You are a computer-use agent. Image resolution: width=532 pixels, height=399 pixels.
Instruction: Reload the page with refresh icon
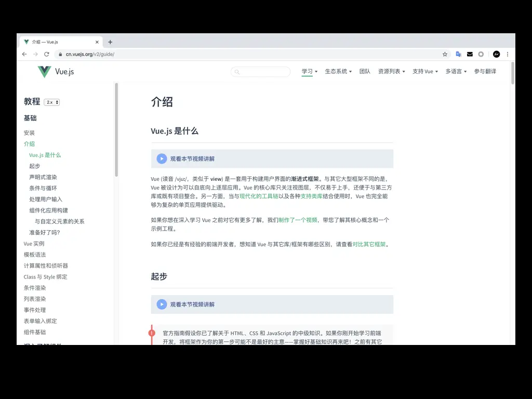click(x=47, y=54)
